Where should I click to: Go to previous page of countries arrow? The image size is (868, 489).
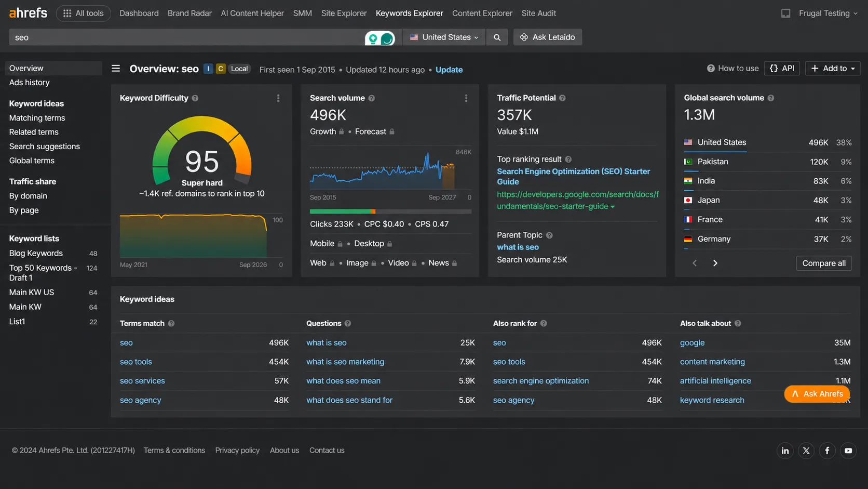tap(695, 263)
